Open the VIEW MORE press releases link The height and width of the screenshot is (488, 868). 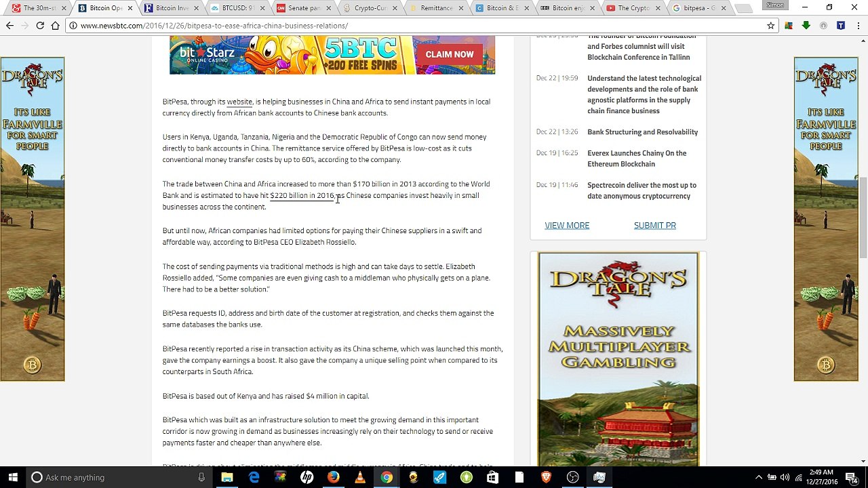(567, 225)
